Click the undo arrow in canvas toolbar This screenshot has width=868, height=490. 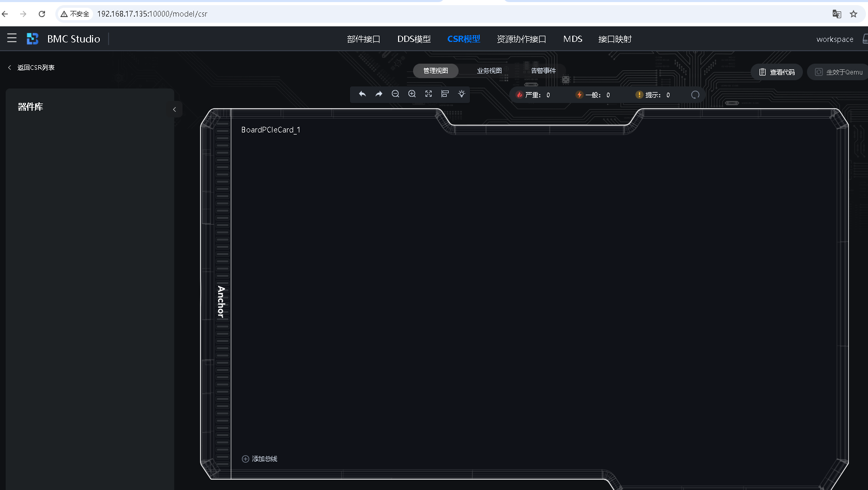pyautogui.click(x=362, y=94)
